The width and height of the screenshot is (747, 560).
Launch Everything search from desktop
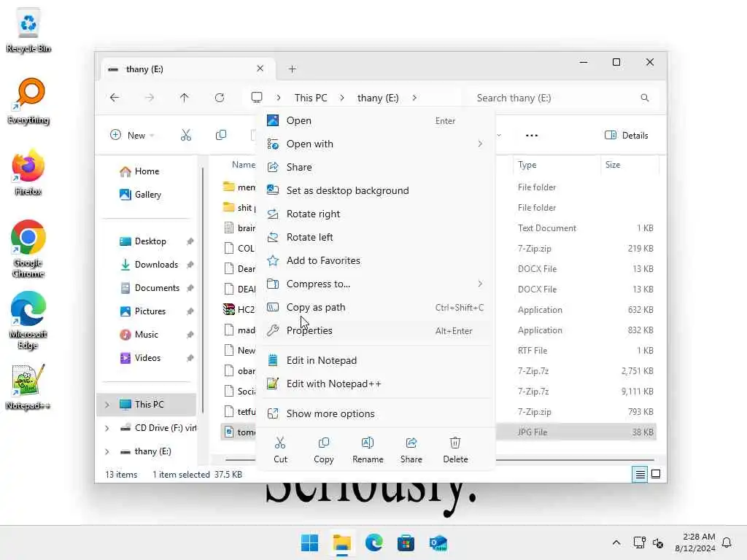coord(29,101)
